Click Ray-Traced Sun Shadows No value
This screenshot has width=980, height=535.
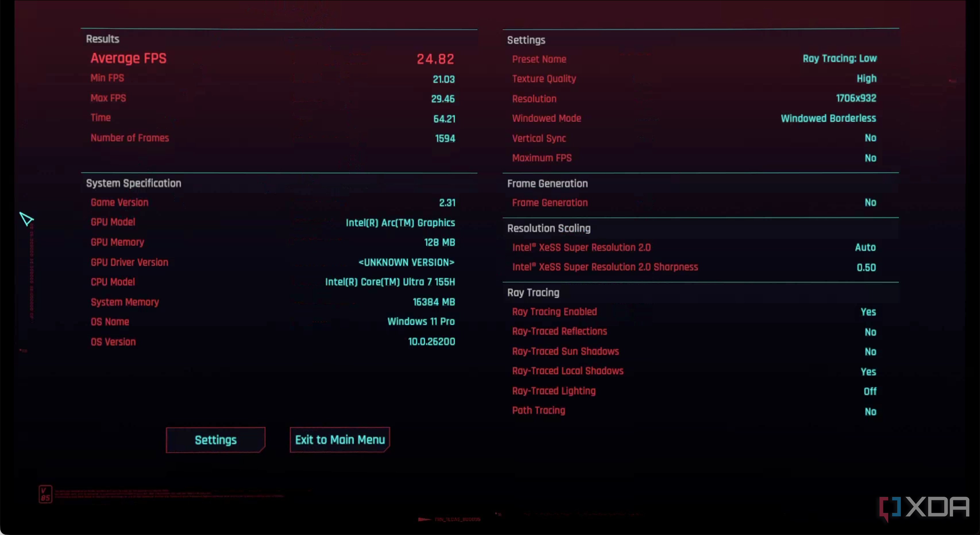click(870, 352)
